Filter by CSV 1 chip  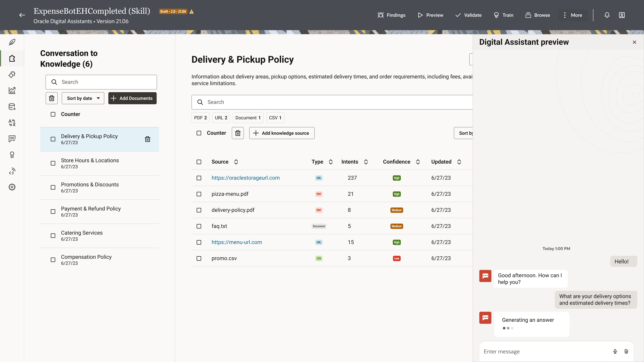[x=275, y=118]
